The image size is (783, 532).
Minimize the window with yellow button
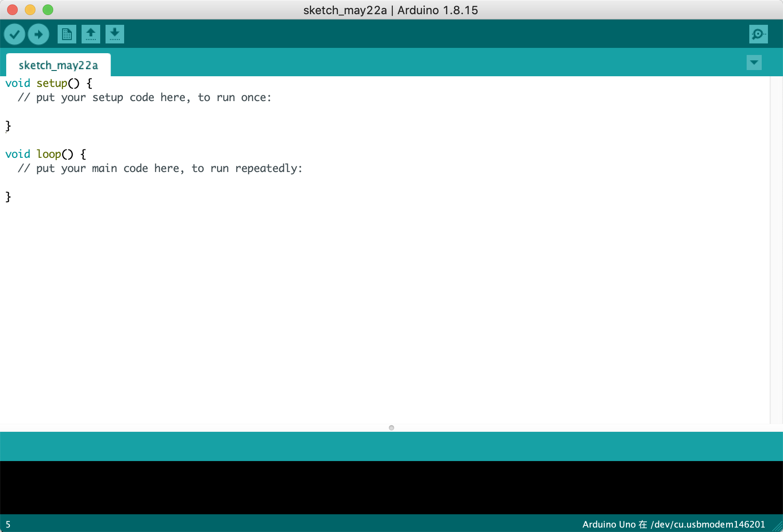(30, 10)
